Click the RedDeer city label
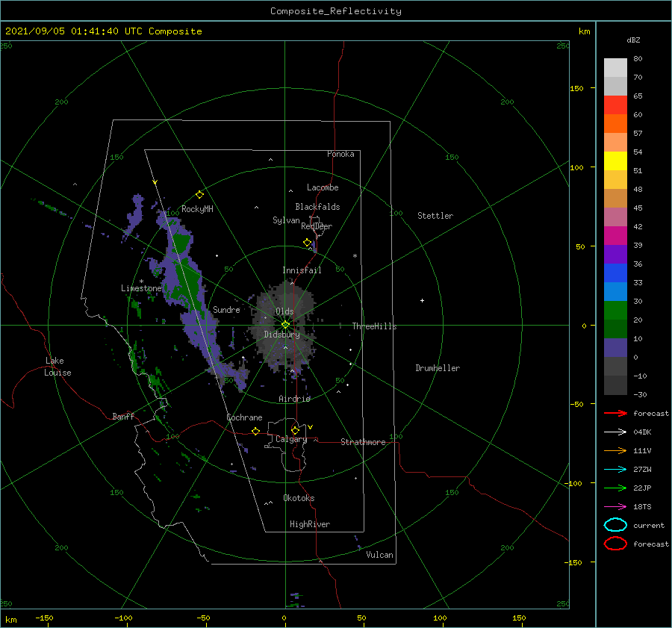This screenshot has height=628, width=672. [x=317, y=226]
